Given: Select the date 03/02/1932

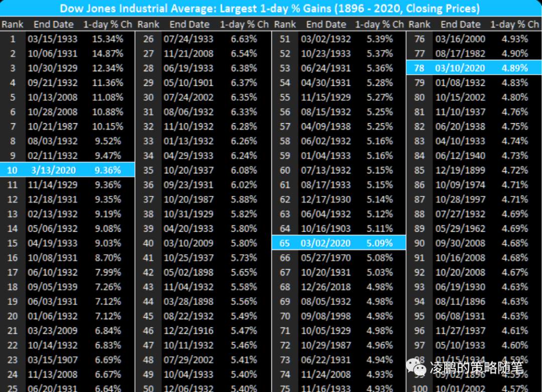Looking at the screenshot, I should (326, 39).
